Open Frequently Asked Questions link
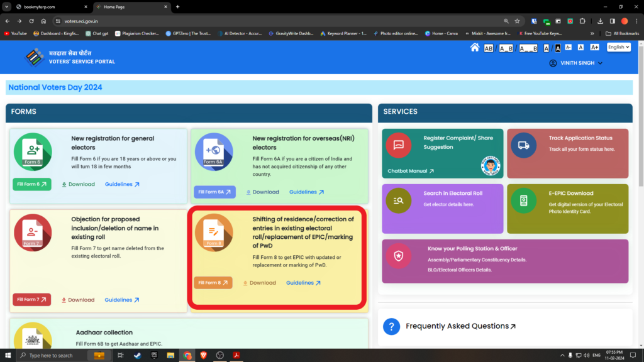Image resolution: width=644 pixels, height=362 pixels. click(x=461, y=326)
